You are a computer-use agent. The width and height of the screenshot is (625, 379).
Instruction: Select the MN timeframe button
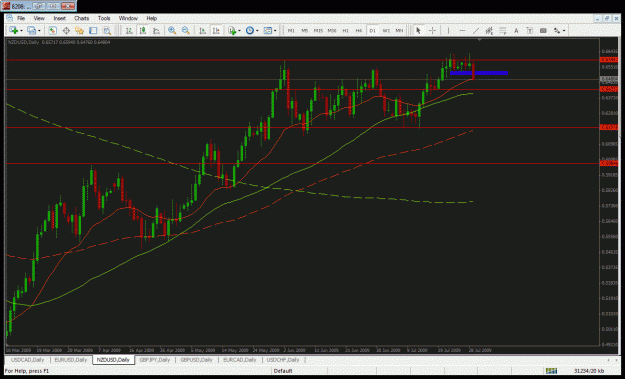399,31
